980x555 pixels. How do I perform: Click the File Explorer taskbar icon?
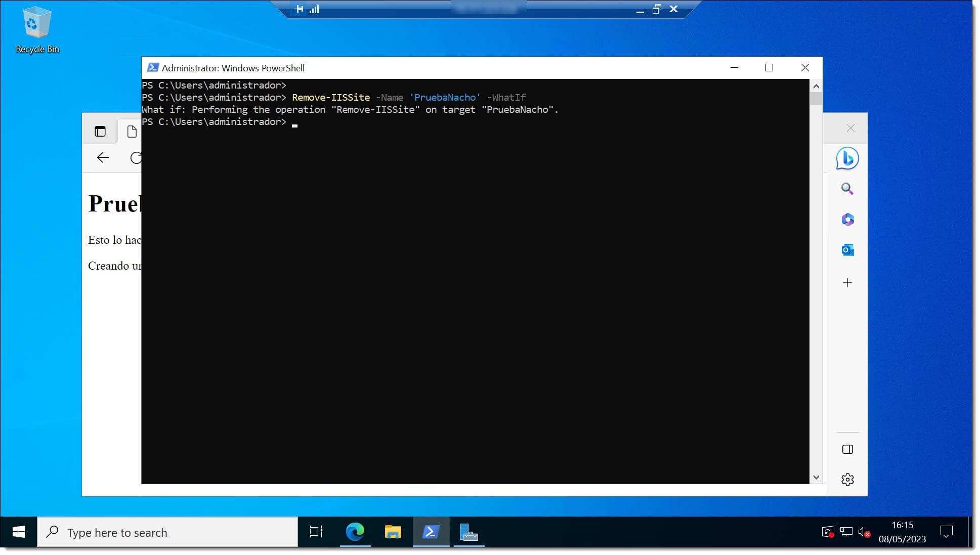393,532
